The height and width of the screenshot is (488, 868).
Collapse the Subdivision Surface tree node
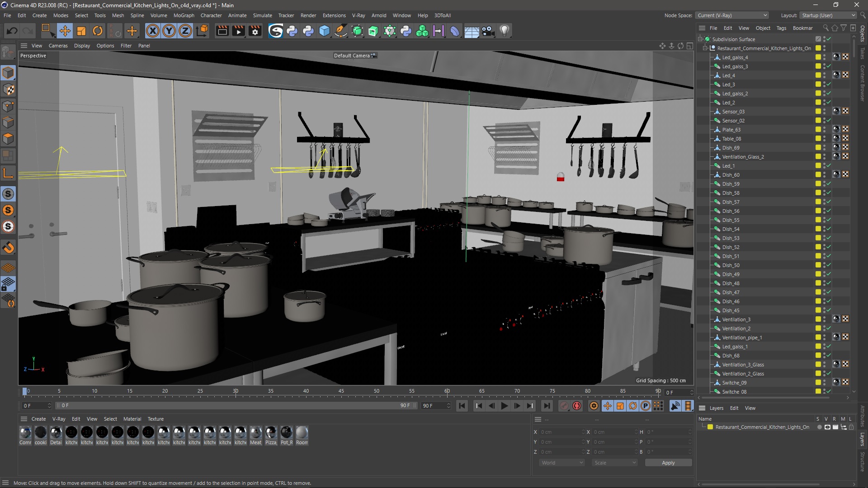pos(700,39)
